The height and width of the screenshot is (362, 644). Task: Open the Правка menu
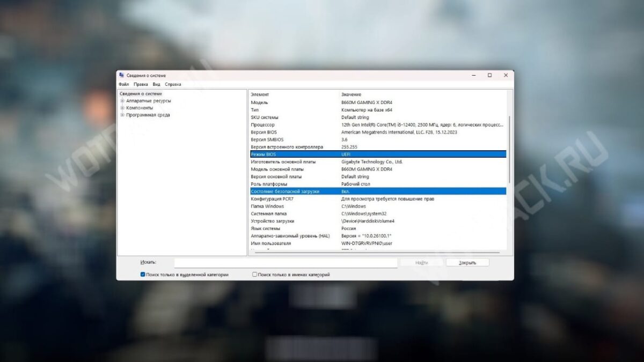tap(141, 84)
